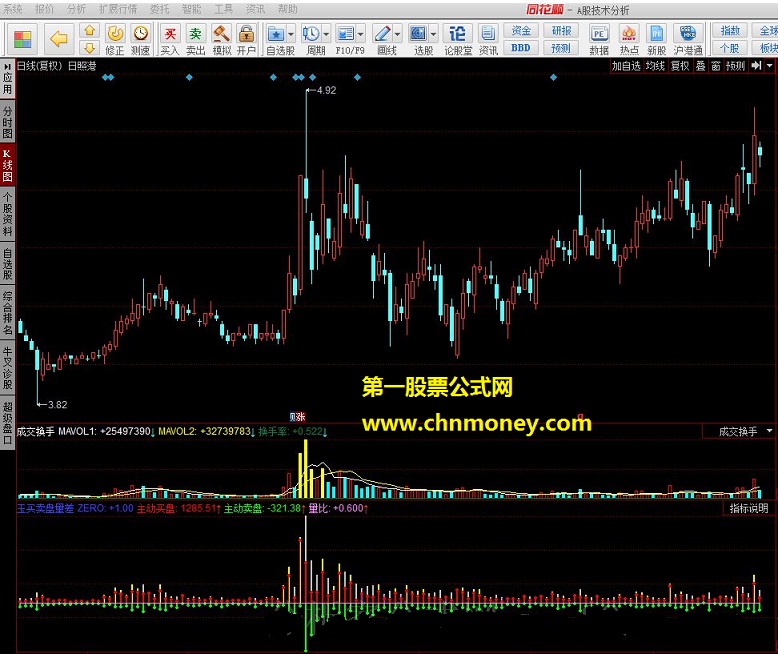Image resolution: width=778 pixels, height=654 pixels.
Task: Click the 4.92 high price label
Action: pyautogui.click(x=326, y=90)
